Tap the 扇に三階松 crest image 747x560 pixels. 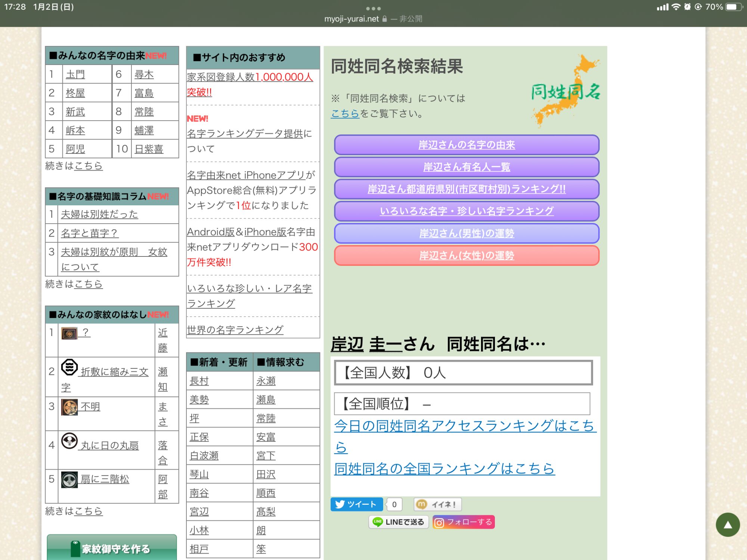point(69,480)
